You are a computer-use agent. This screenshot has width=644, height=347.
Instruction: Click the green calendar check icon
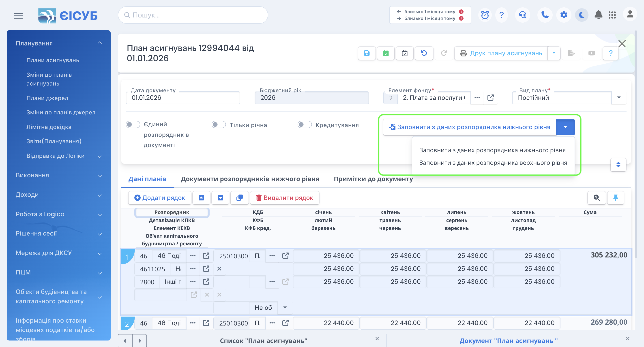tap(386, 53)
